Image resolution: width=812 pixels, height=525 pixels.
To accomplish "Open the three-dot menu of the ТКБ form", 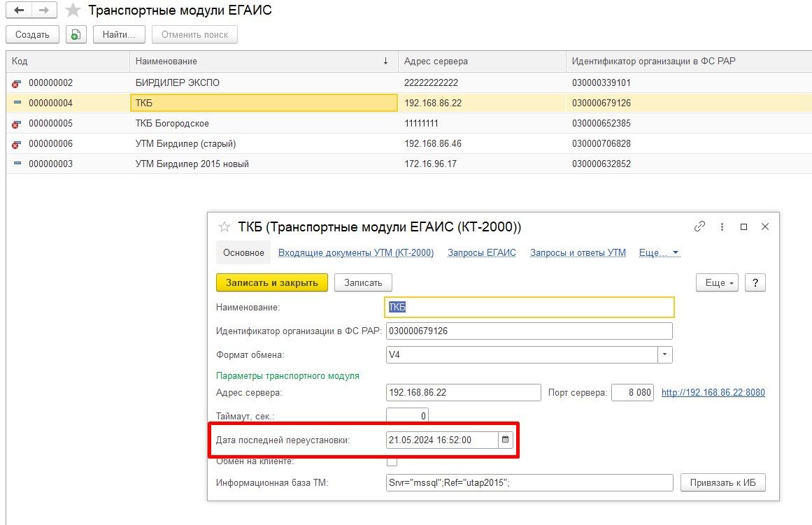I will pos(722,226).
